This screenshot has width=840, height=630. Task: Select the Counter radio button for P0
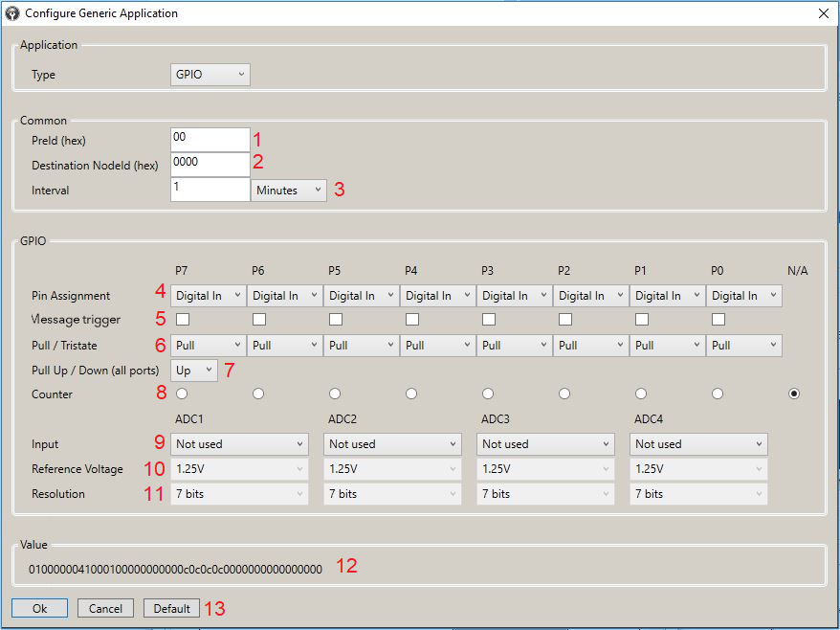coord(718,394)
